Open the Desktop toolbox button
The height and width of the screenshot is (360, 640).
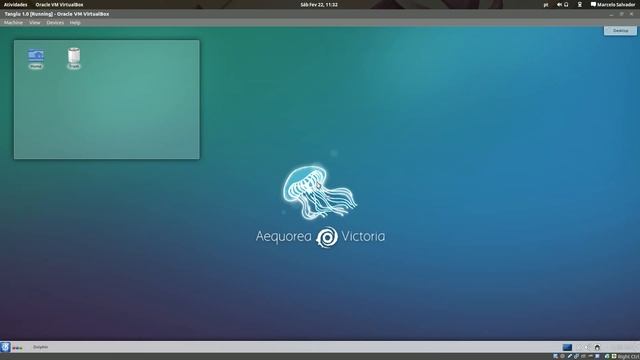(620, 31)
